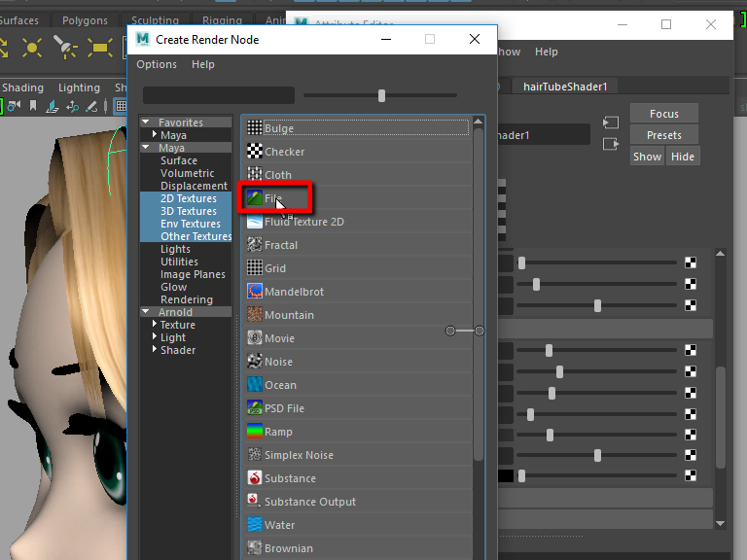Select the Utilities category

179,262
